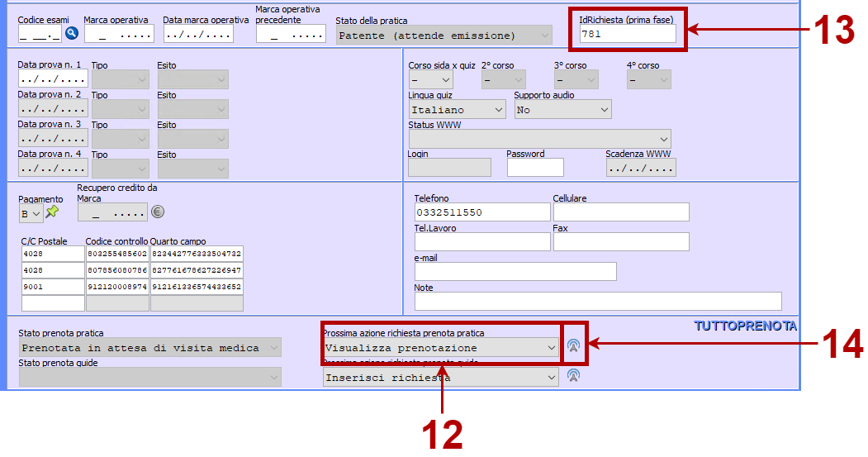Image resolution: width=868 pixels, height=457 pixels.
Task: Focus the Cellulare input field
Action: pyautogui.click(x=620, y=212)
